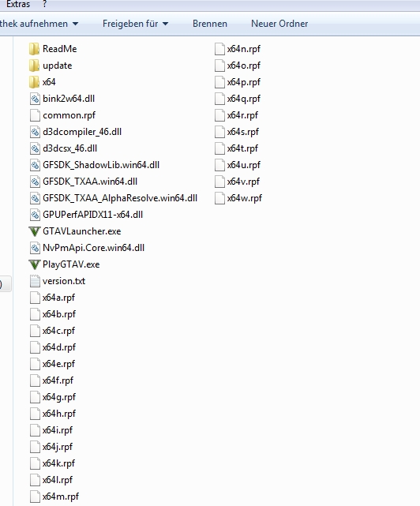Open the library aufnehmen dropdown arrow
Screen dimensions: 420x506
[x=75, y=24]
